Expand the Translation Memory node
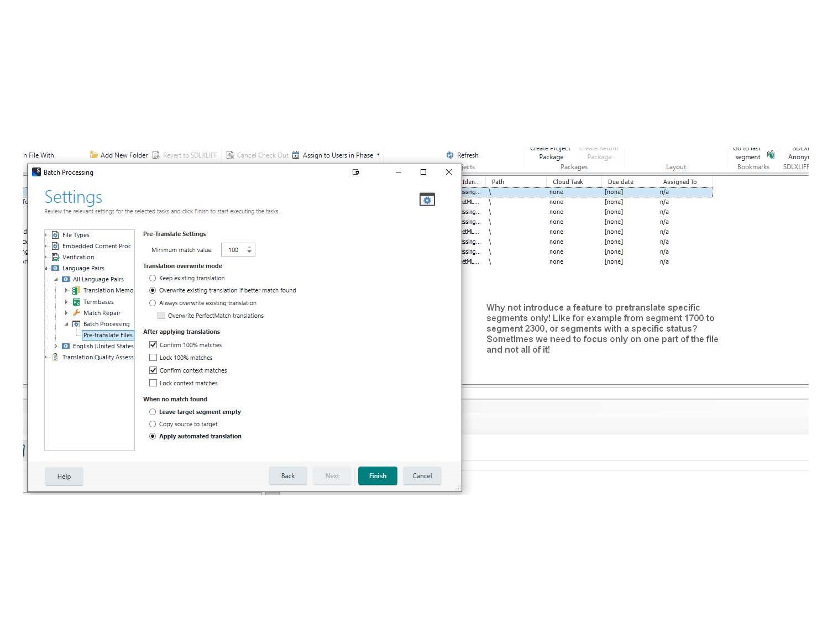The image size is (833, 644). point(67,290)
